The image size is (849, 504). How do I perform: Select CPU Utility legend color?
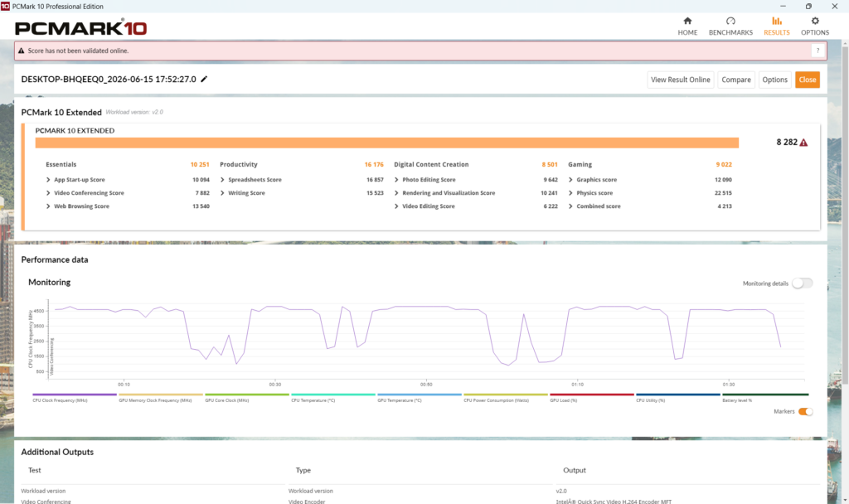678,395
